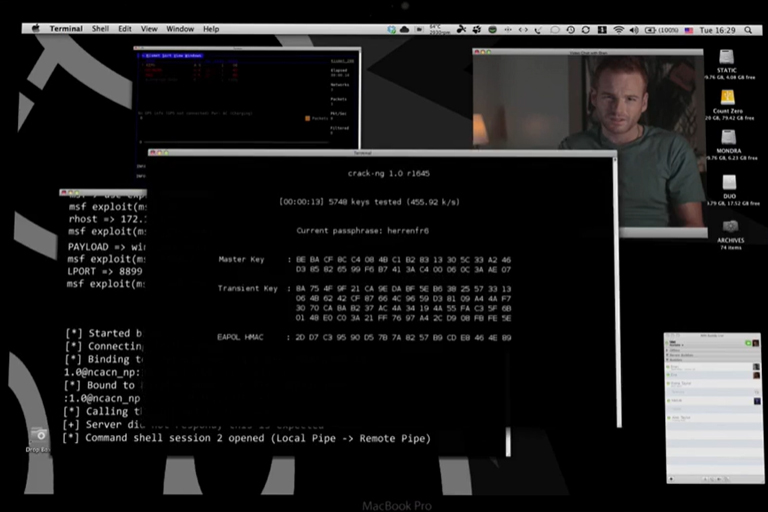Image resolution: width=768 pixels, height=512 pixels.
Task: Click the Wi-Fi status icon
Action: pos(618,30)
